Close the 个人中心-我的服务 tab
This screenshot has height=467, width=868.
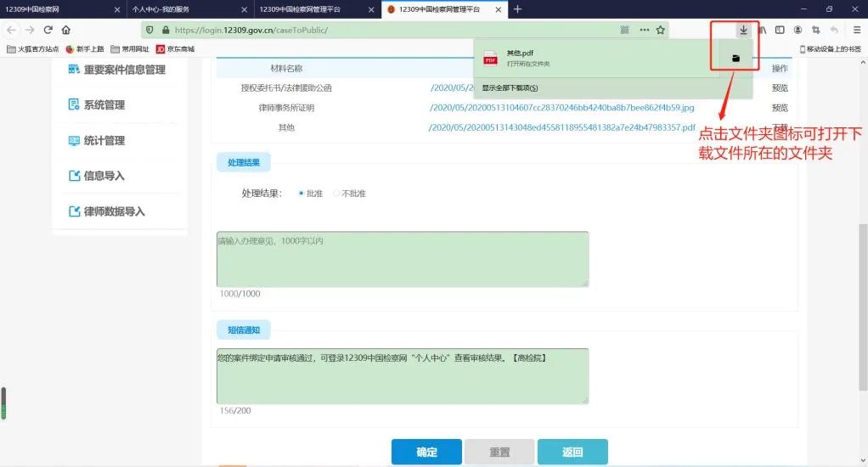pyautogui.click(x=244, y=9)
